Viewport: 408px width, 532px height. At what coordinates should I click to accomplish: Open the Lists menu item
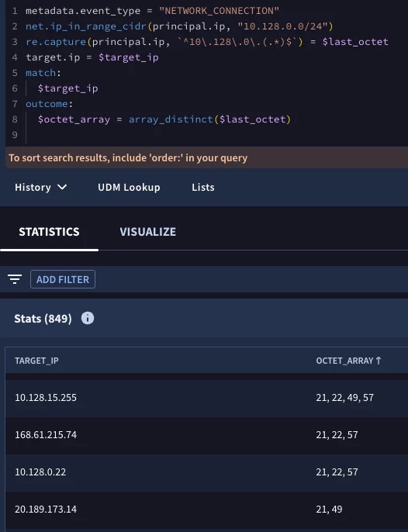[x=203, y=188]
